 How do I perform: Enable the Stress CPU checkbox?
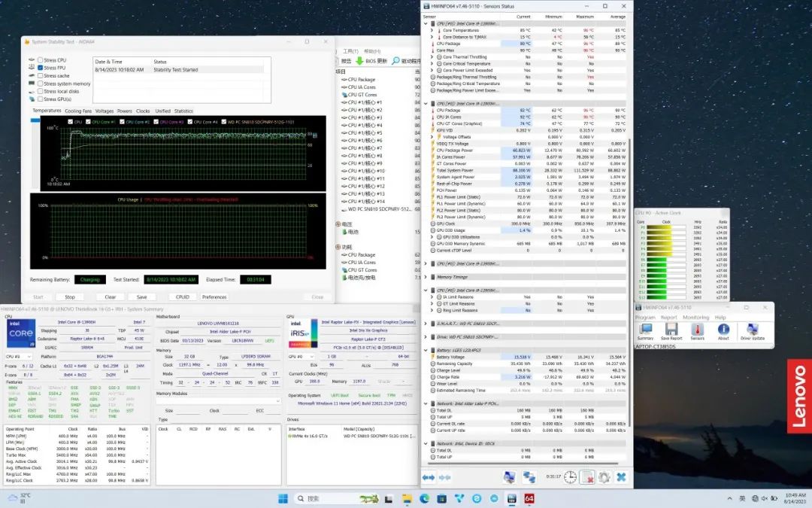(41, 60)
